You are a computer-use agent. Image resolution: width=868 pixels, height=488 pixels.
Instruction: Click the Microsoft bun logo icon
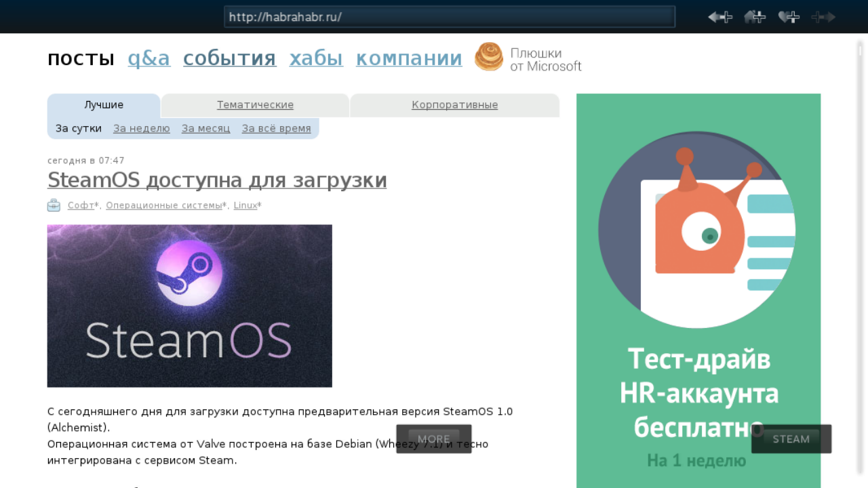489,57
